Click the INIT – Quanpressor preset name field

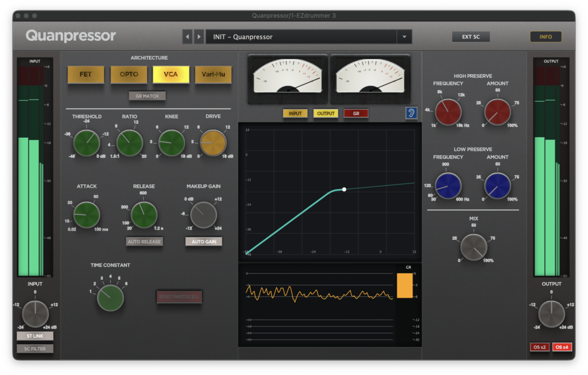[301, 37]
